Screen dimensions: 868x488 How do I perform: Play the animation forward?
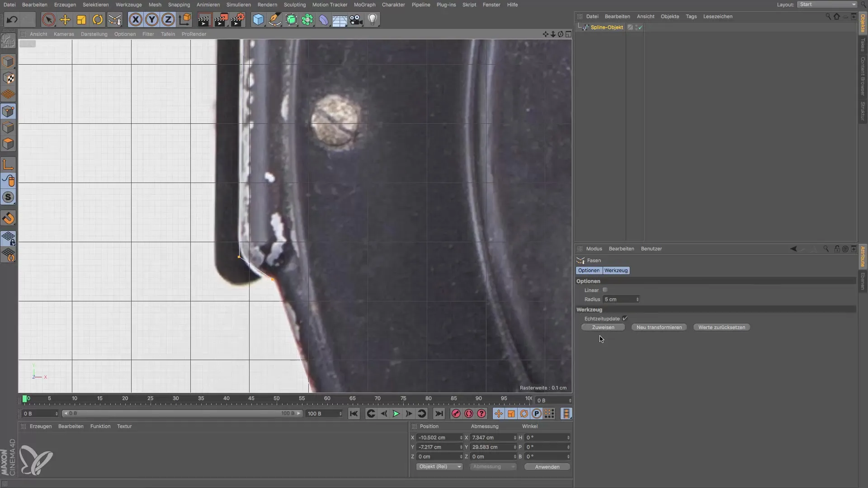point(396,413)
